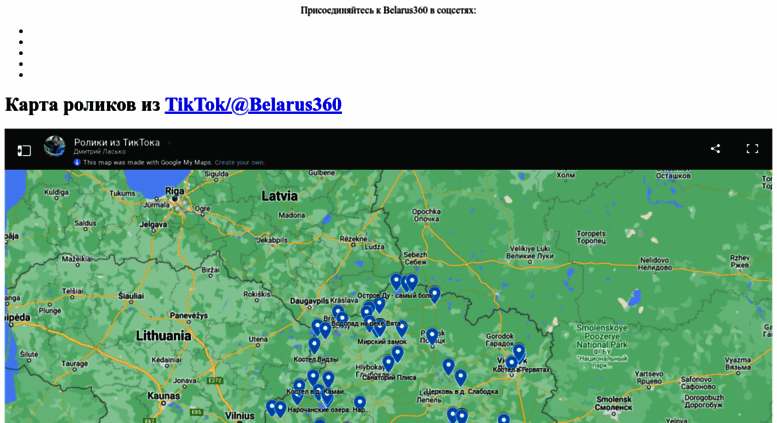Image resolution: width=777 pixels, height=423 pixels.
Task: Click Smolenskoye Poozerye National Park label
Action: (x=602, y=347)
